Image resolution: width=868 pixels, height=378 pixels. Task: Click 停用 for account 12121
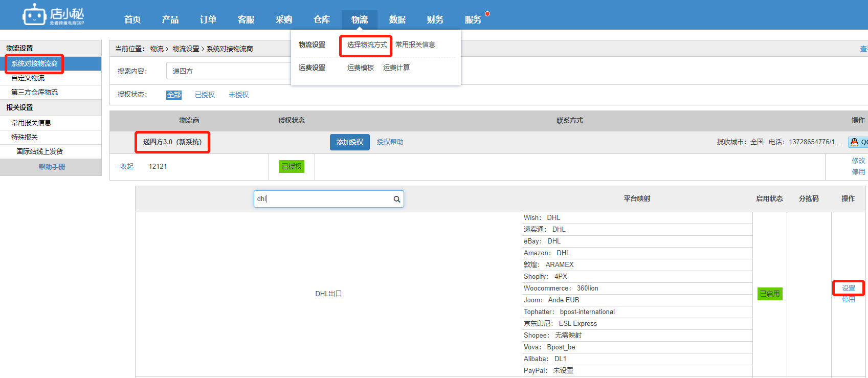(x=858, y=172)
